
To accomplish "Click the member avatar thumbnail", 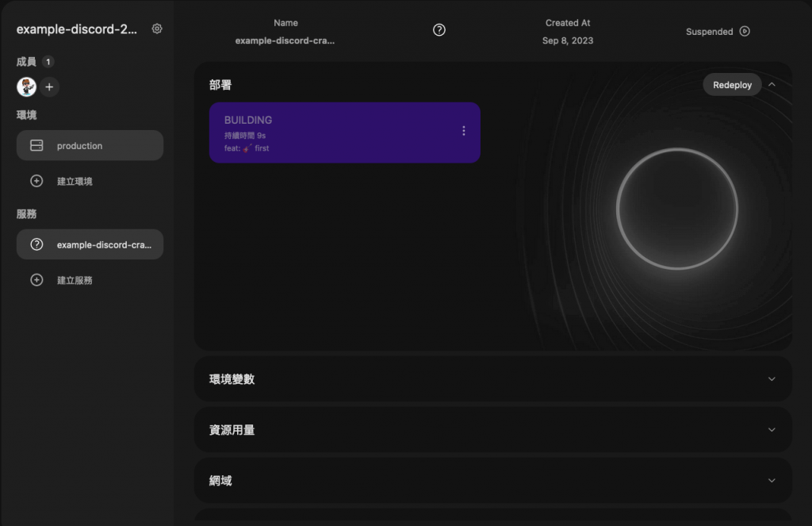I will click(x=26, y=86).
